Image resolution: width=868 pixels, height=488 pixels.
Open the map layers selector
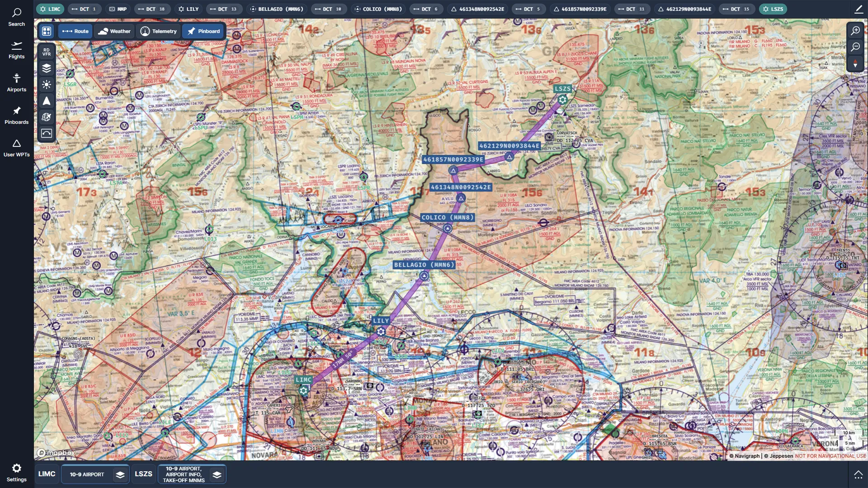[47, 68]
